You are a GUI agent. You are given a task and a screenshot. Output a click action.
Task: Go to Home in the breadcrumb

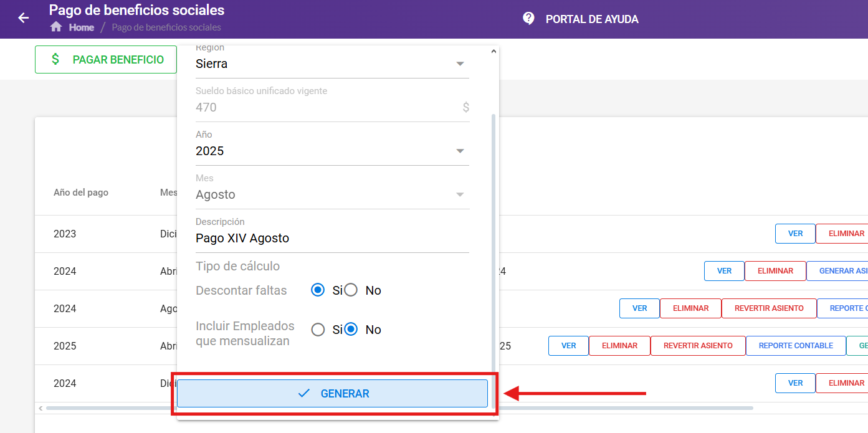(x=82, y=27)
